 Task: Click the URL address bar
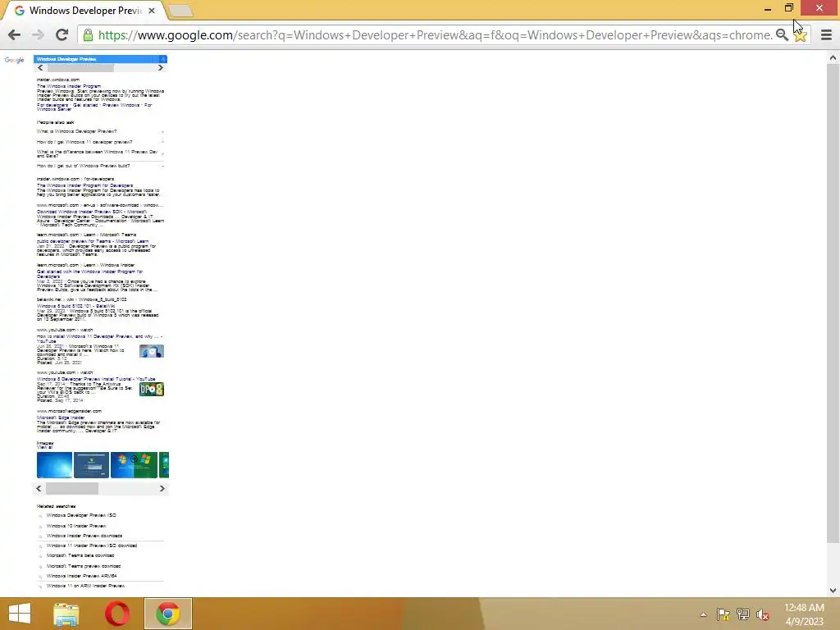click(435, 34)
